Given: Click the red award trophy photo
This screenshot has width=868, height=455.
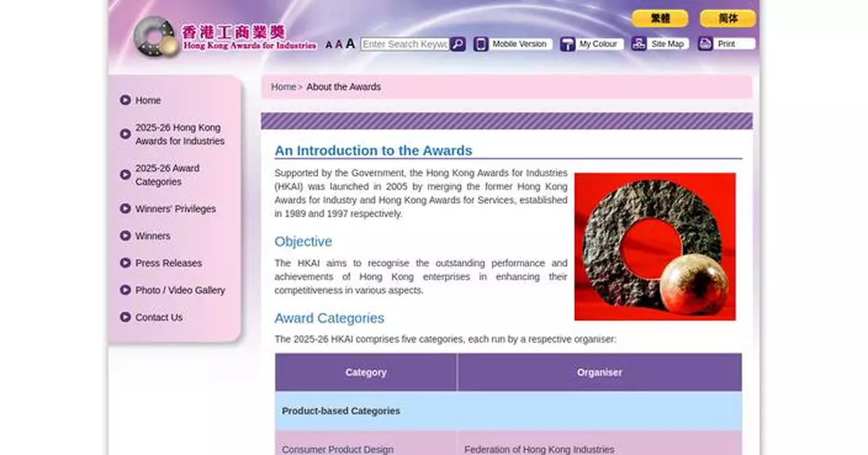Looking at the screenshot, I should 657,244.
